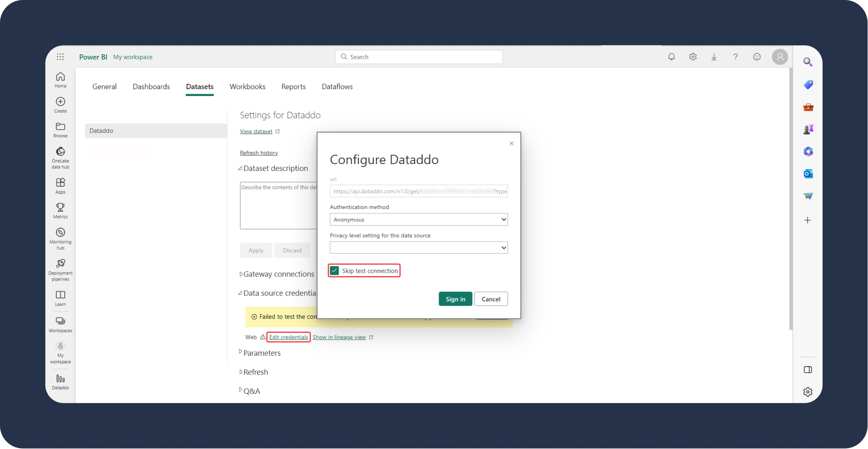Open Deployment pipelines rocket icon
The height and width of the screenshot is (449, 868).
tap(60, 270)
